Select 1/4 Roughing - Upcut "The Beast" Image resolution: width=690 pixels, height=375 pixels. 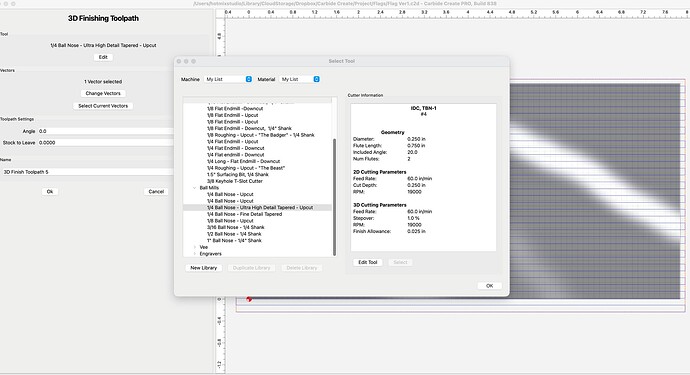click(246, 168)
